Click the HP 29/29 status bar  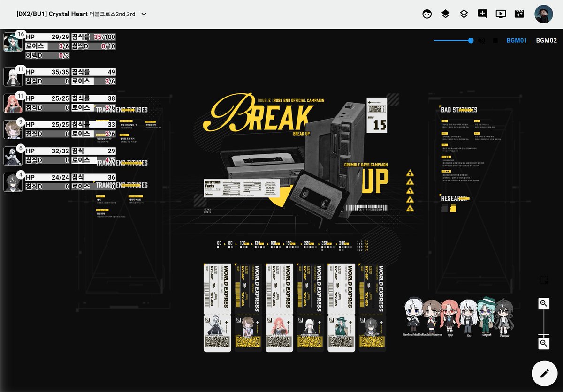tap(47, 37)
